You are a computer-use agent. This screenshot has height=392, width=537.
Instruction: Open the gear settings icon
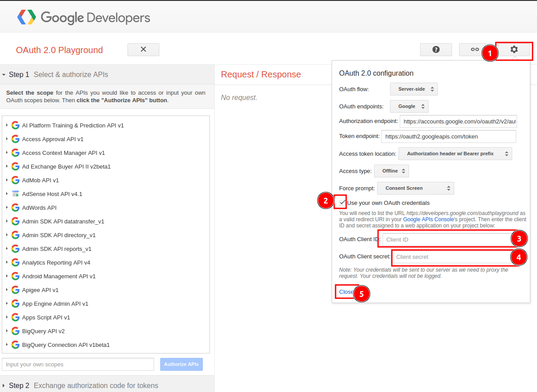pos(514,50)
